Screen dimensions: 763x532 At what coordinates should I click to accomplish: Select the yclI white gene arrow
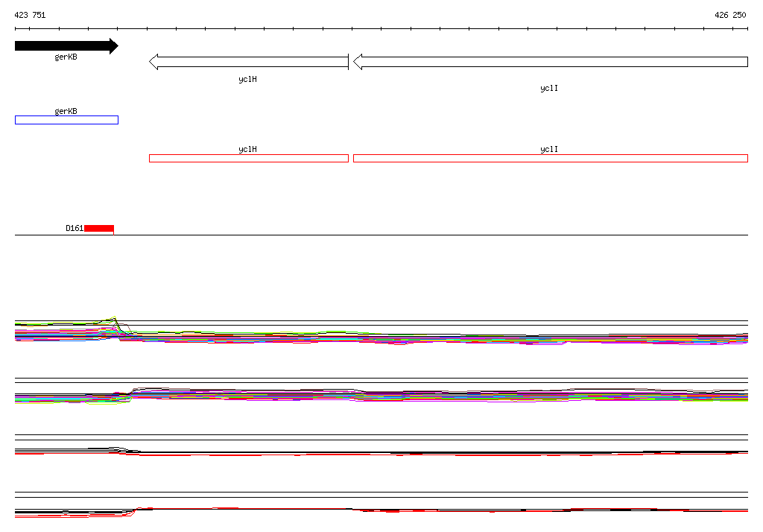coord(551,62)
